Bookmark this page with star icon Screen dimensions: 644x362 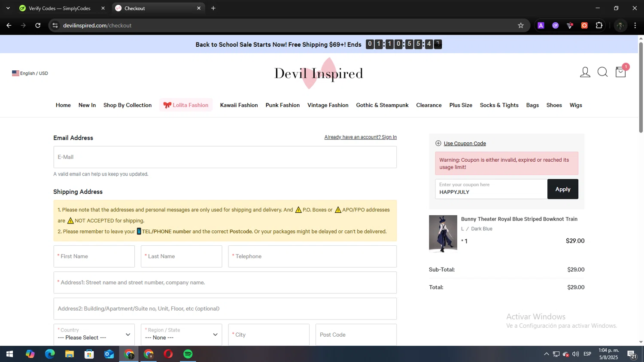pyautogui.click(x=521, y=25)
